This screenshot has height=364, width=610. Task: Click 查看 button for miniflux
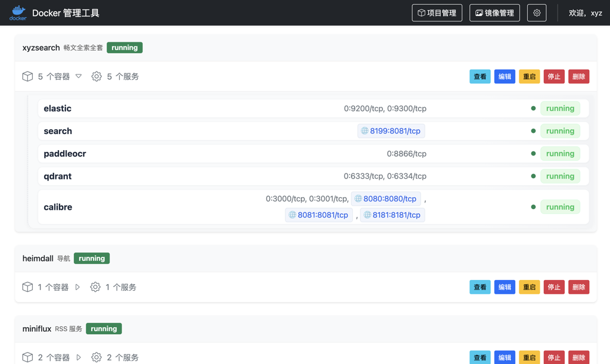[480, 357]
